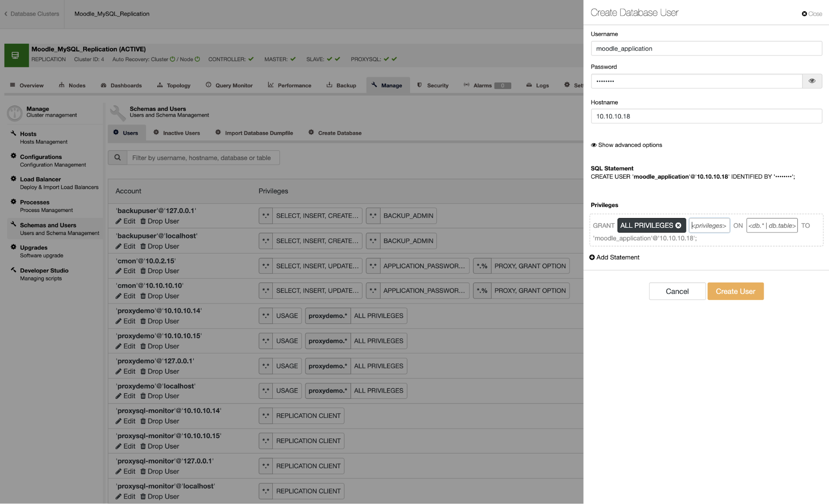The height and width of the screenshot is (504, 829).
Task: Show advanced options in user form
Action: [x=626, y=145]
